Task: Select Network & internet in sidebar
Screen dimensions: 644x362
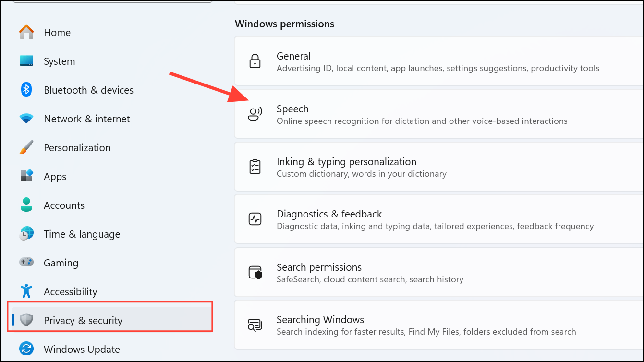Action: coord(86,119)
